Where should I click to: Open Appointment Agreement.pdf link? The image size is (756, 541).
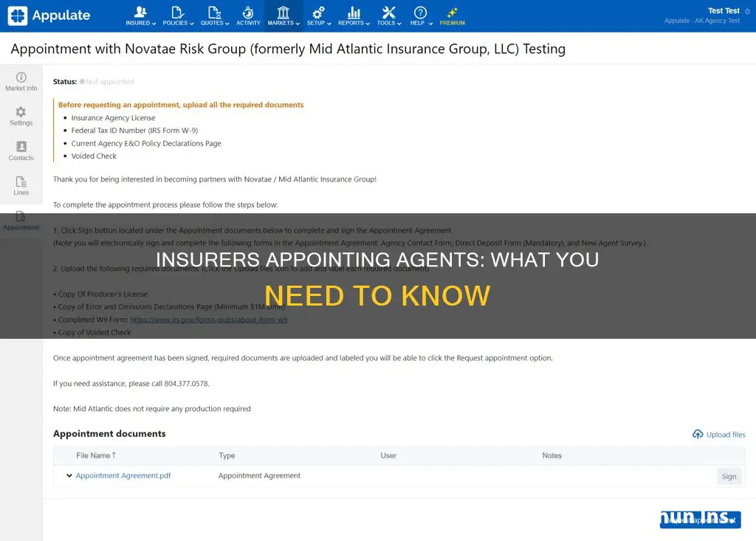[x=123, y=475]
